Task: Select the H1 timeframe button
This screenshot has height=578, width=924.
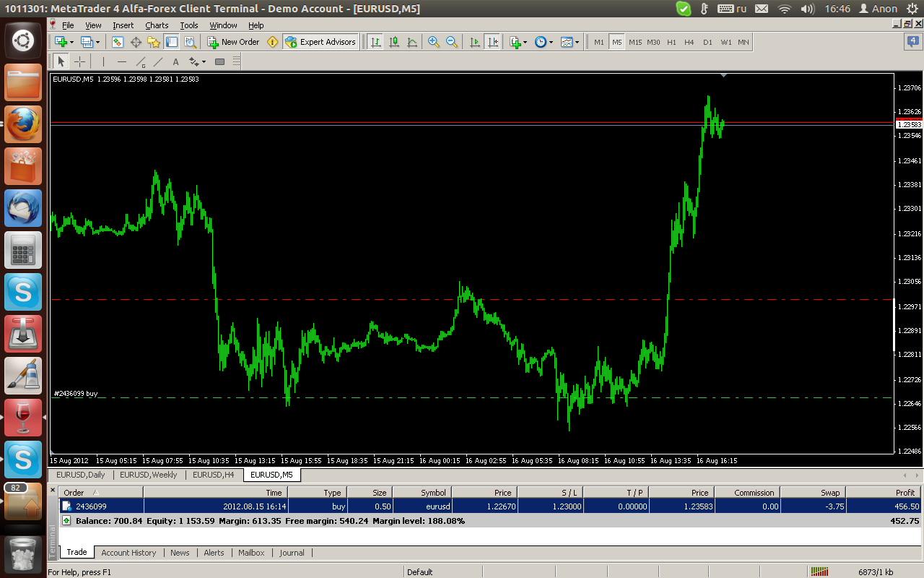Action: tap(671, 42)
